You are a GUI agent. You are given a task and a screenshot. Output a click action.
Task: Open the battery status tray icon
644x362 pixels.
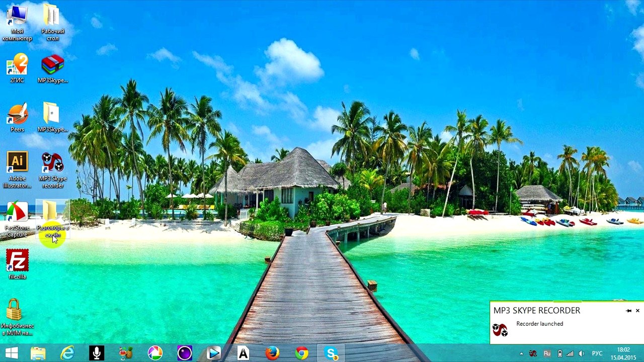(x=560, y=353)
